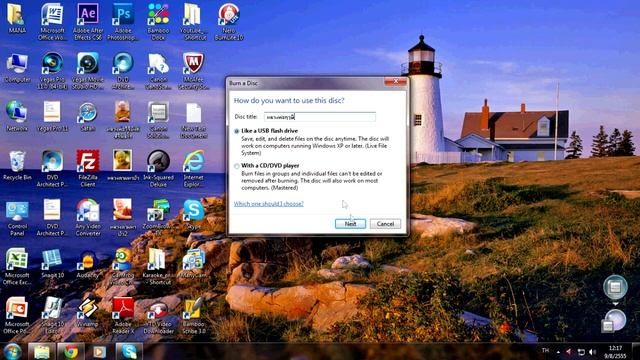Select the Audacity desktop icon
This screenshot has width=640, height=360.
click(88, 263)
